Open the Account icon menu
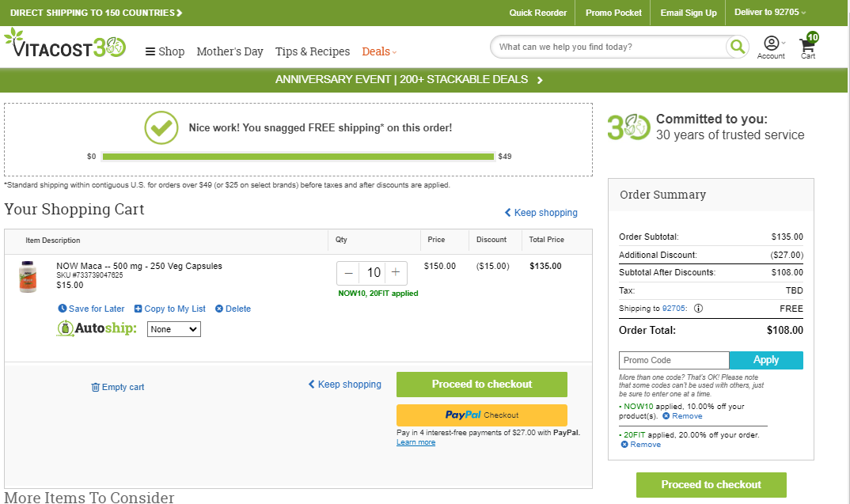 click(771, 47)
